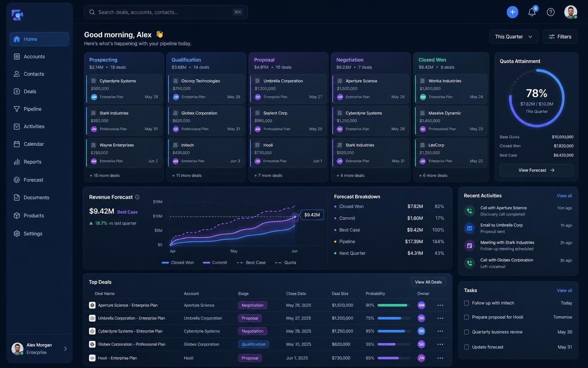Open notifications bell icon
The image size is (588, 368).
pyautogui.click(x=532, y=12)
